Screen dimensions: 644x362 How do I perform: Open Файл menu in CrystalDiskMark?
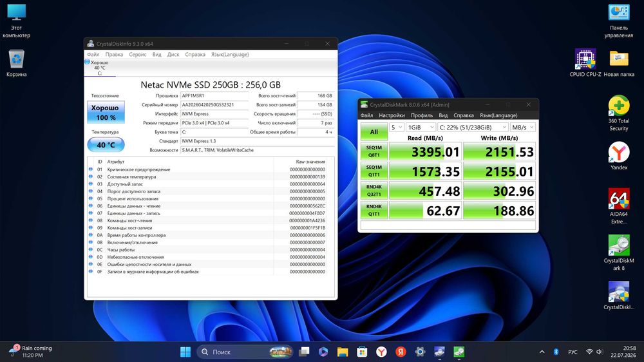(x=366, y=115)
